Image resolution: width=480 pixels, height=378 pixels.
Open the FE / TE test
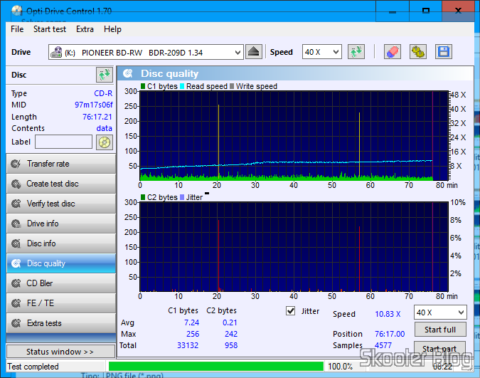[61, 303]
